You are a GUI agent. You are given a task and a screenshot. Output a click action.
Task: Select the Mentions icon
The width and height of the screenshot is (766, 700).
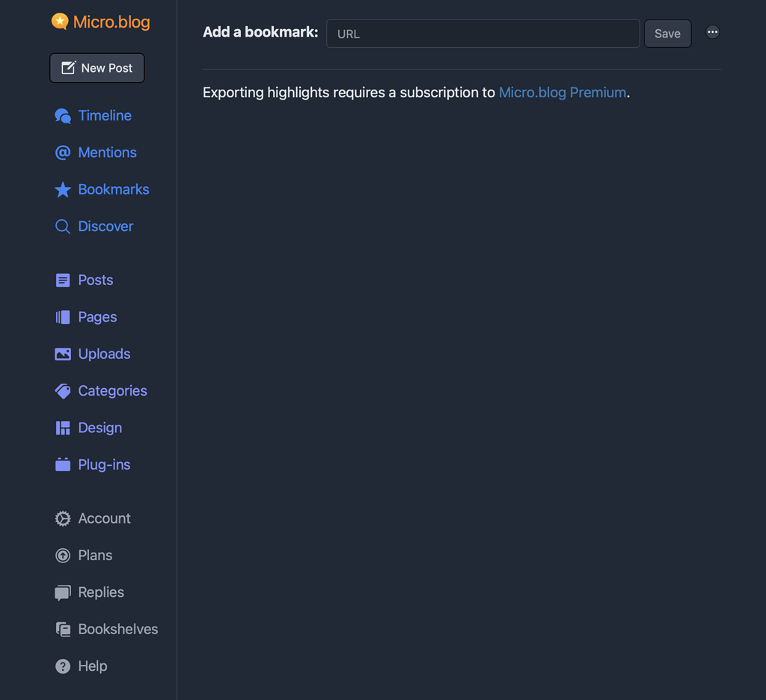point(63,152)
